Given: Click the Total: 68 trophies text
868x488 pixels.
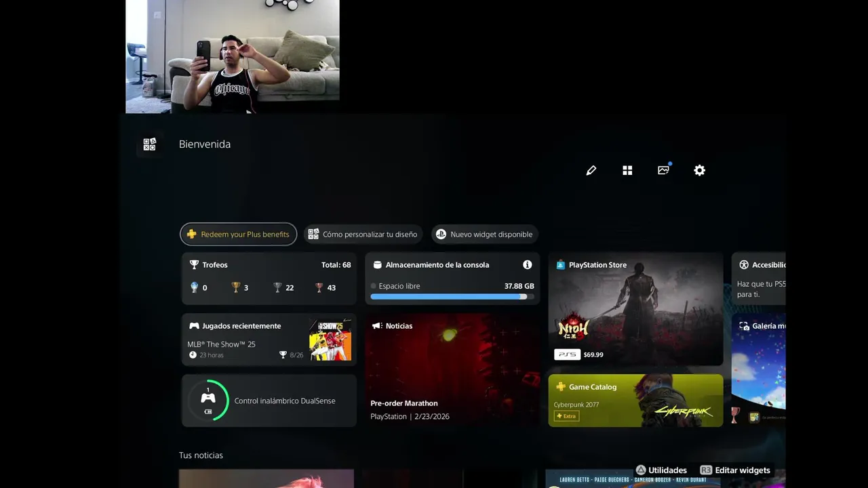Looking at the screenshot, I should (x=336, y=265).
